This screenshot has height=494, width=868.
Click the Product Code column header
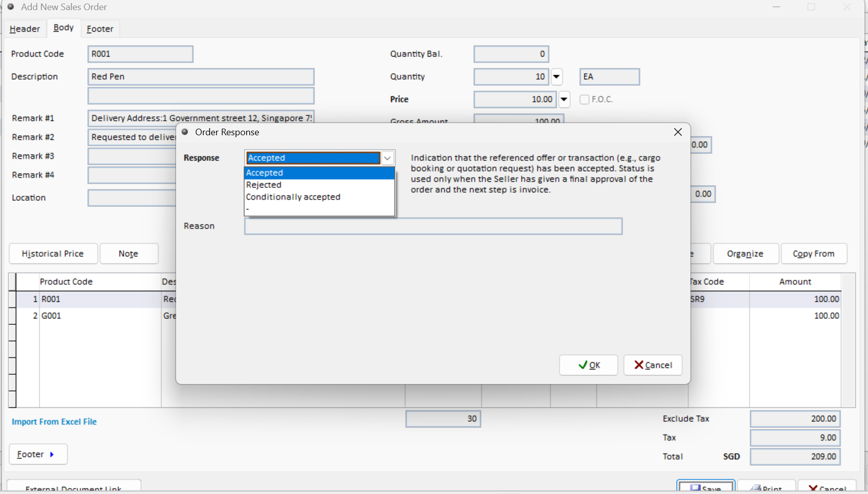click(100, 282)
